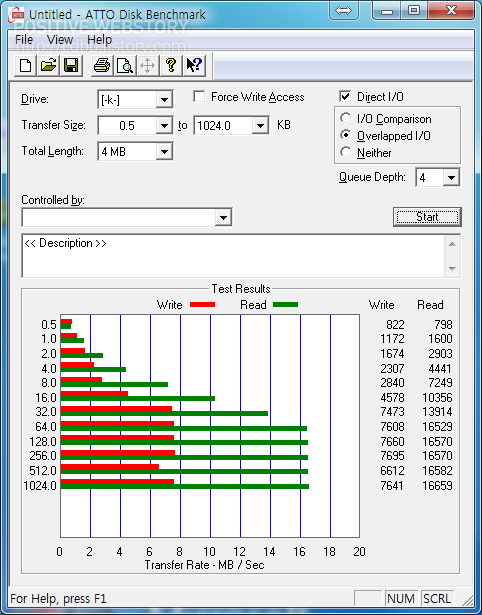The height and width of the screenshot is (615, 482).
Task: Open a saved benchmark file via folder icon
Action: point(48,65)
